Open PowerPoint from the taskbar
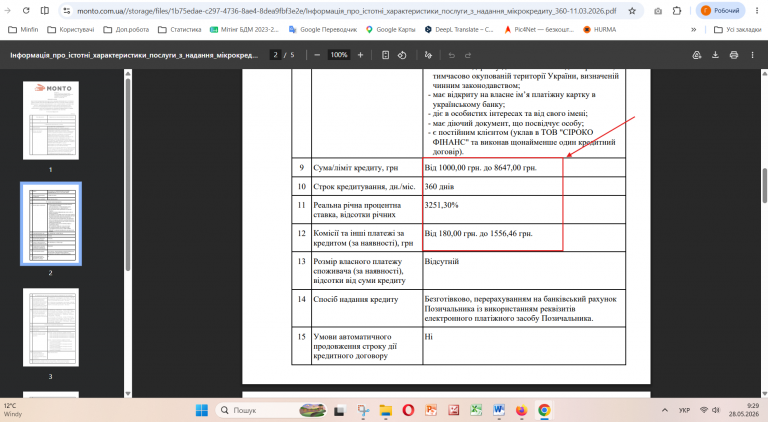 [431, 410]
